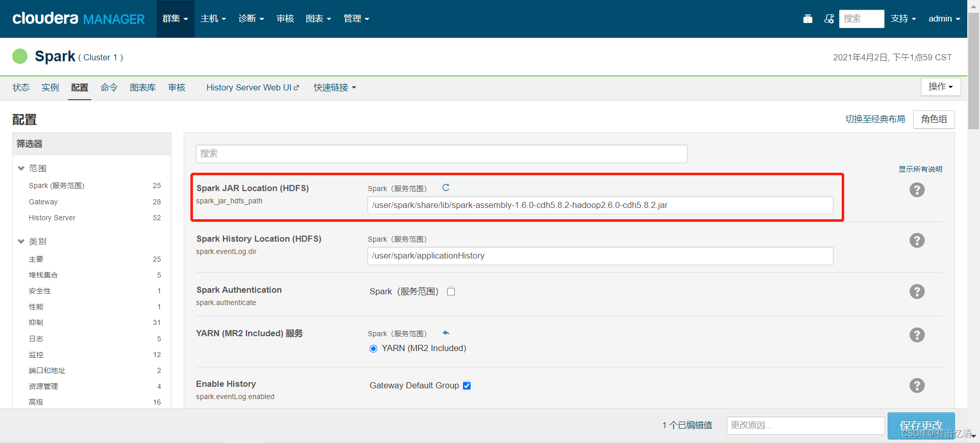Screen dimensions: 980x443
Task: Show help for YARN (MR2 Included) service
Action: 917,335
